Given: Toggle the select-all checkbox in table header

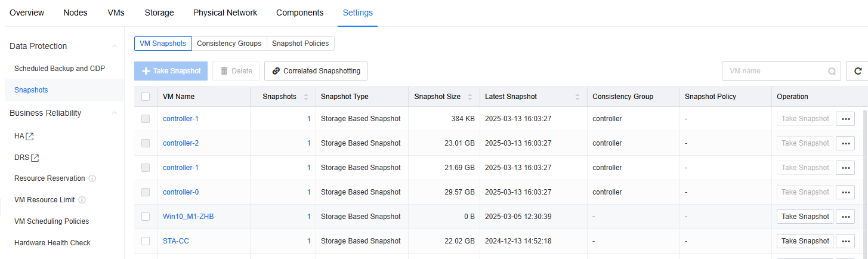Looking at the screenshot, I should [x=146, y=97].
